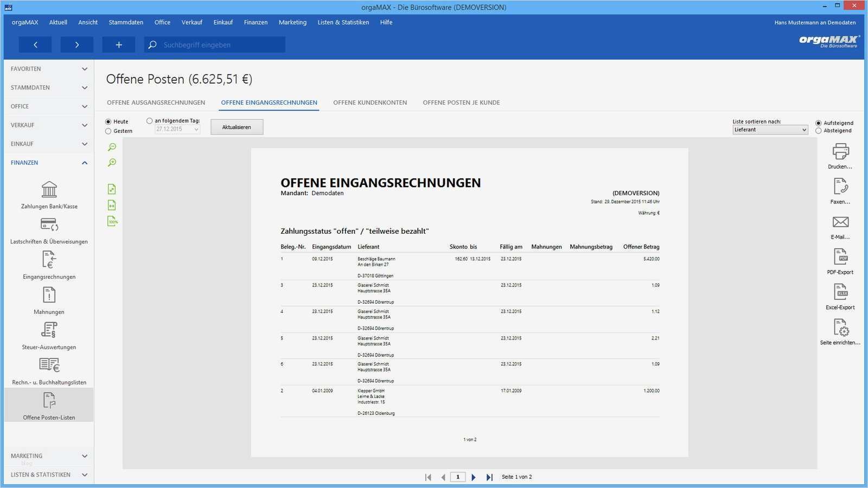Open Lastschriften & Überweisungen
Screen dimensions: 868x488
coord(49,225)
